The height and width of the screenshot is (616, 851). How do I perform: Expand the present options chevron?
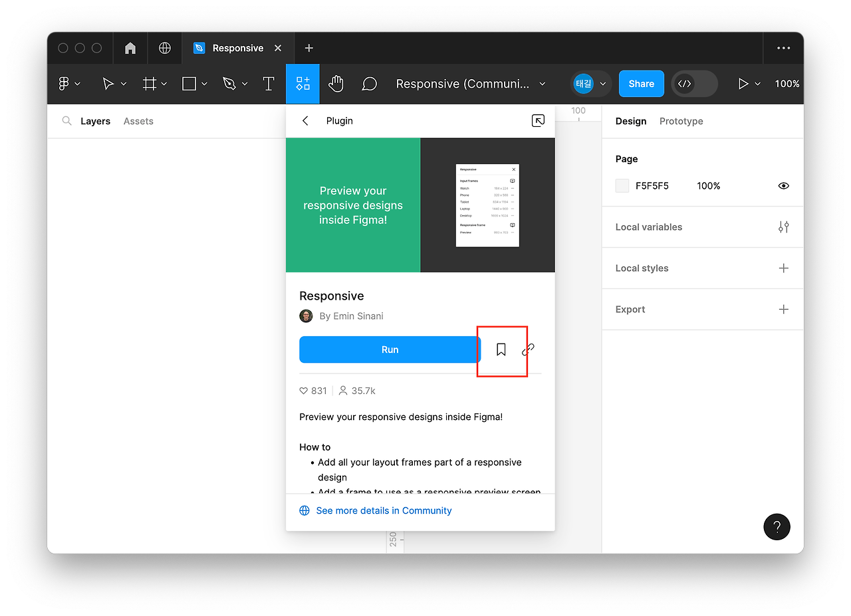tap(757, 84)
